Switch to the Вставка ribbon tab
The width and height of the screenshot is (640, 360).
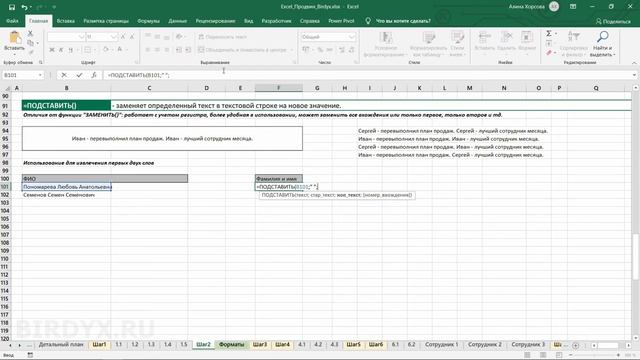tap(65, 21)
